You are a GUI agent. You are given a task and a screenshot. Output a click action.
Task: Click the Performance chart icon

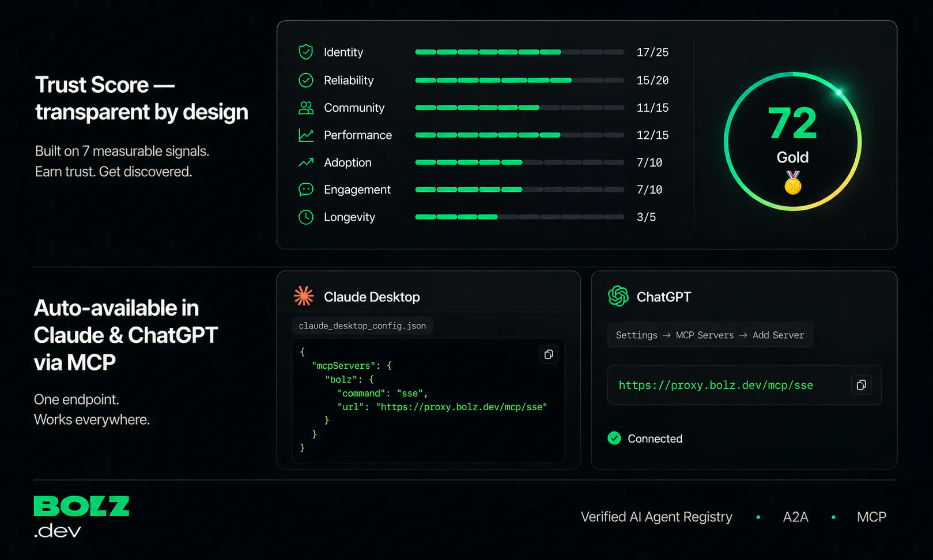306,135
